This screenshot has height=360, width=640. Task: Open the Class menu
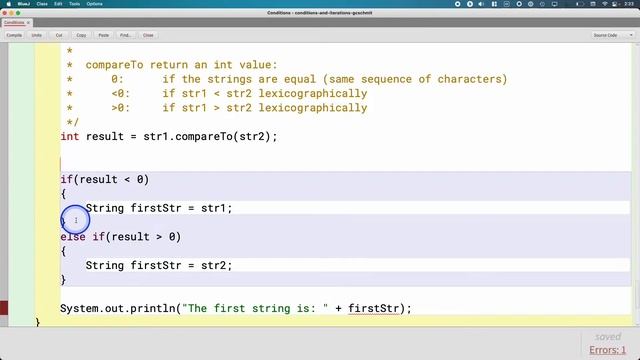[x=42, y=4]
